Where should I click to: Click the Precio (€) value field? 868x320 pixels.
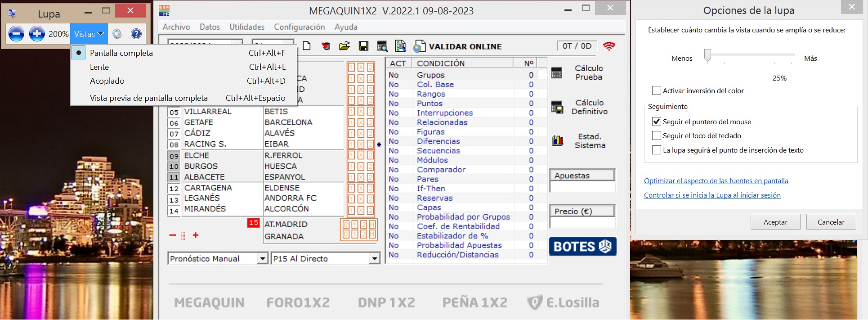coord(582,222)
